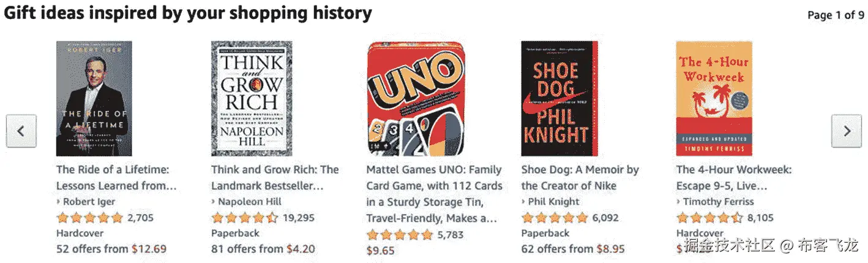Open The 4-Hour Workweek cover image
Viewport: 868px width, 263px height.
point(714,99)
